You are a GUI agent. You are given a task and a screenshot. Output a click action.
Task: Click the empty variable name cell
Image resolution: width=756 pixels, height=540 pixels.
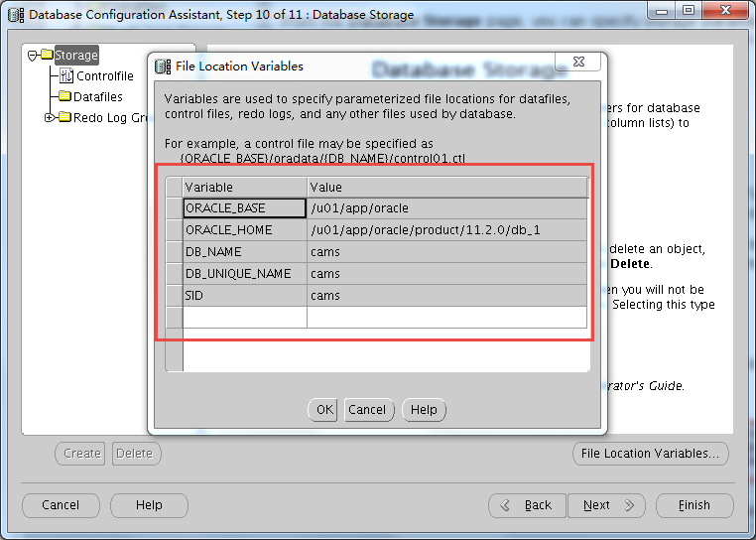[x=244, y=317]
